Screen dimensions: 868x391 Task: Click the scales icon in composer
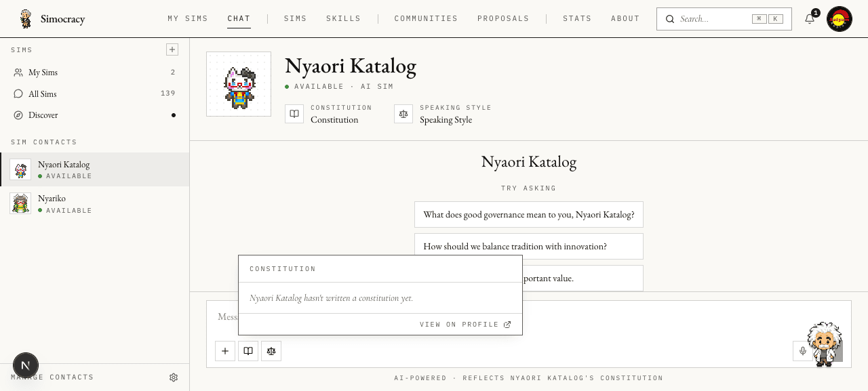point(271,351)
